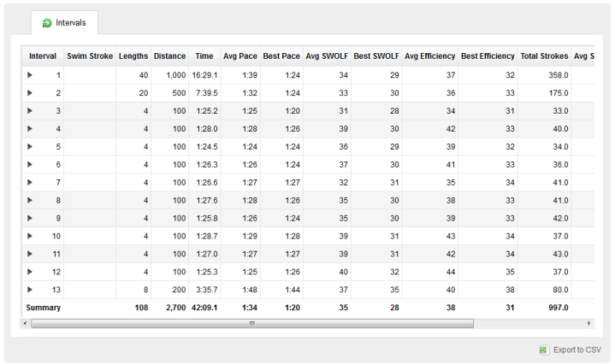This screenshot has height=364, width=615.
Task: Expand interval 11 row
Action: [30, 254]
